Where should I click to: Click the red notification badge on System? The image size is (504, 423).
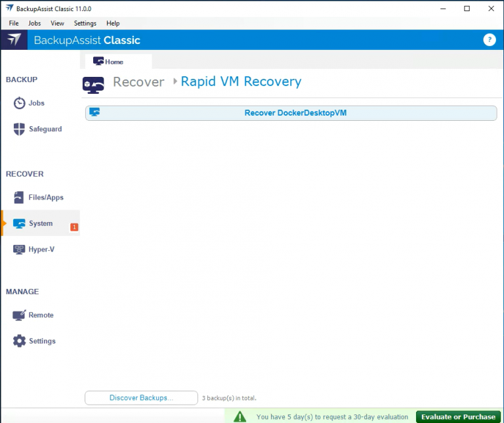pyautogui.click(x=74, y=227)
